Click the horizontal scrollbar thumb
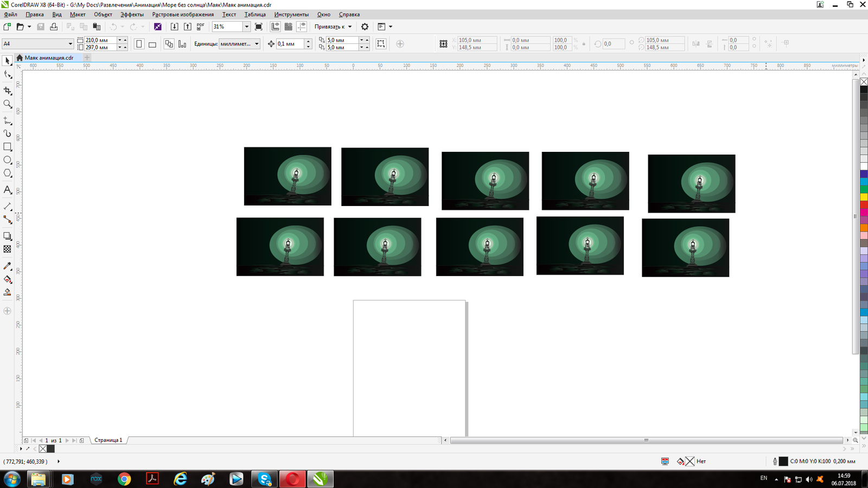Screen dimensions: 868x488 646,440
